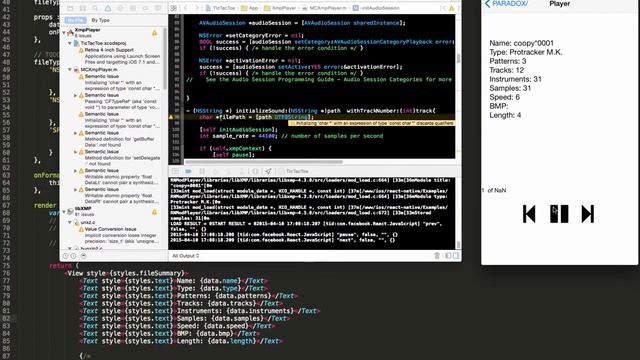Collapse the unzz.c issue group
The image size is (640, 360).
pyautogui.click(x=70, y=222)
